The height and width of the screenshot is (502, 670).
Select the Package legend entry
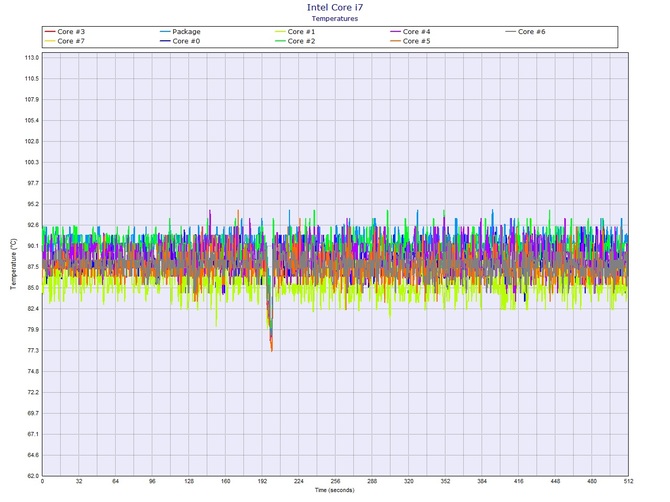[x=180, y=32]
